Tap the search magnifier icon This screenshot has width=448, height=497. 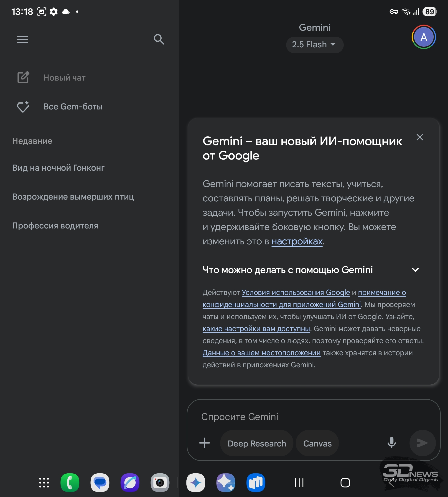pos(159,39)
